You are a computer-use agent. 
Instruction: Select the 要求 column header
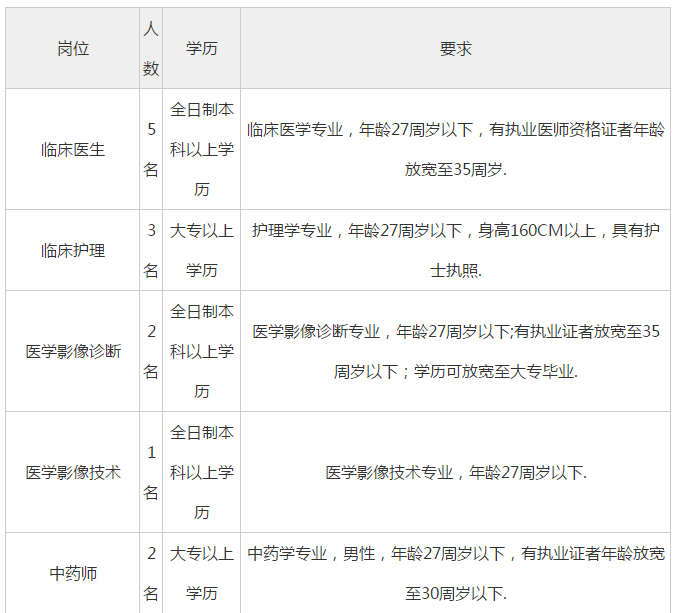tap(455, 48)
